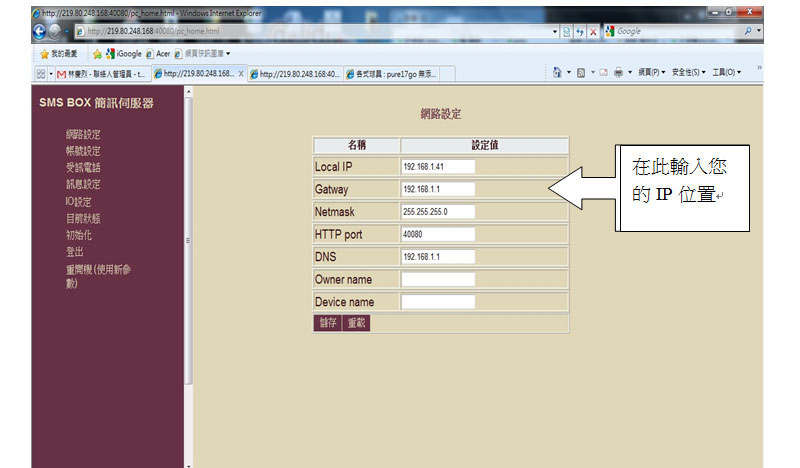This screenshot has height=468, width=800.
Task: Click the browser Forward arrow button
Action: point(54,32)
